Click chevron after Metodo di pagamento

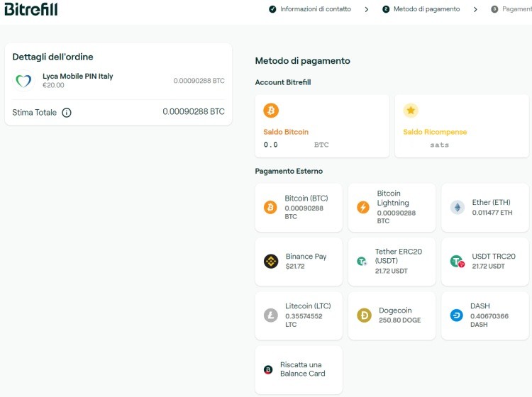(475, 9)
